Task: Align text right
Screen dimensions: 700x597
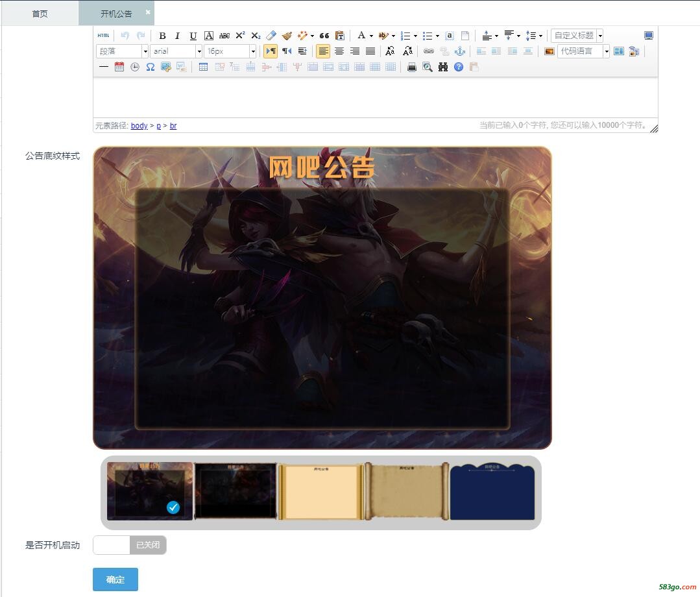Action: (x=355, y=51)
